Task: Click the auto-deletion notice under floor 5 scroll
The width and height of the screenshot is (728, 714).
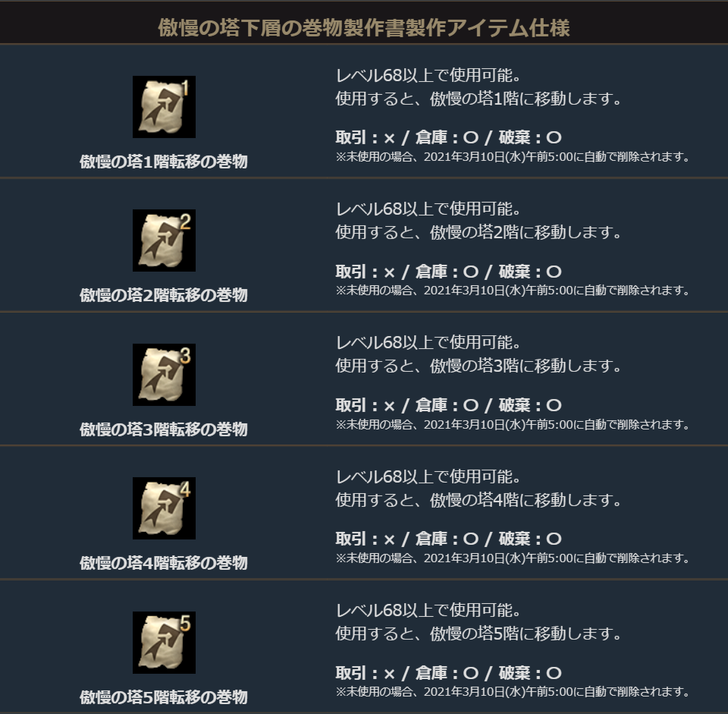Action: pyautogui.click(x=513, y=692)
